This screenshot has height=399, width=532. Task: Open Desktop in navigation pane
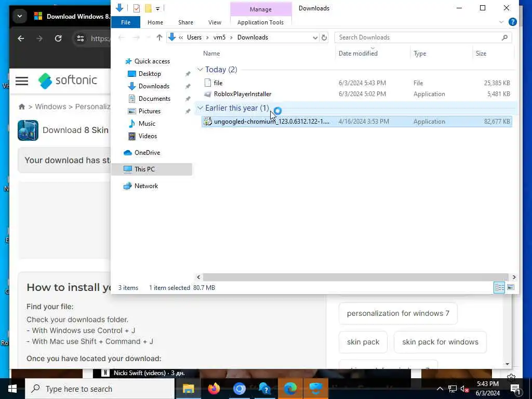(150, 74)
